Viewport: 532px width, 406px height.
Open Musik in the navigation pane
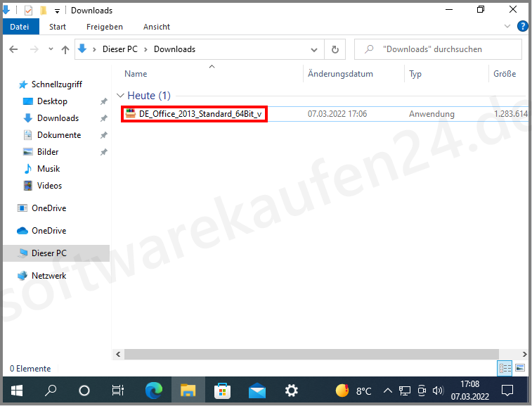[x=48, y=169]
